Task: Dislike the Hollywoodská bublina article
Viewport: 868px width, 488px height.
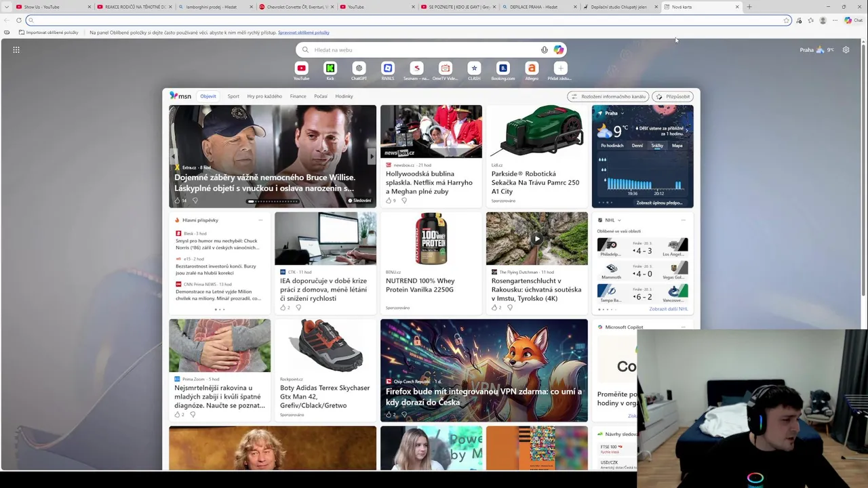Action: point(404,201)
